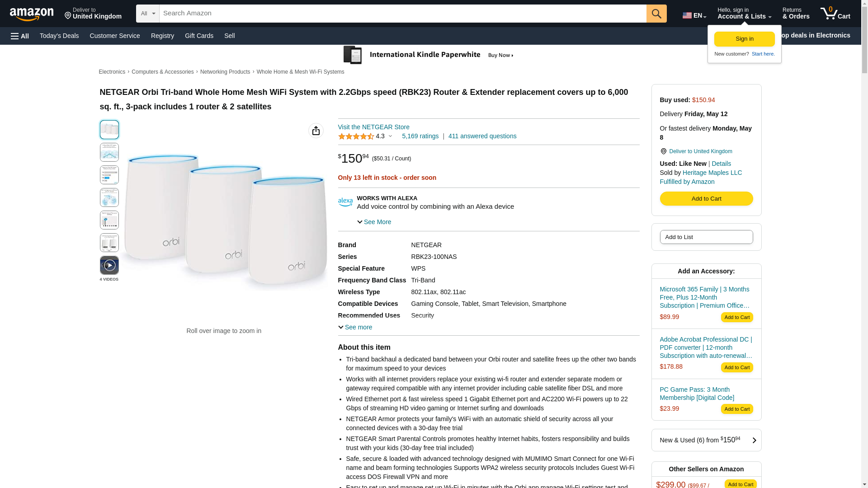Click the search magnifier button

coord(656,14)
